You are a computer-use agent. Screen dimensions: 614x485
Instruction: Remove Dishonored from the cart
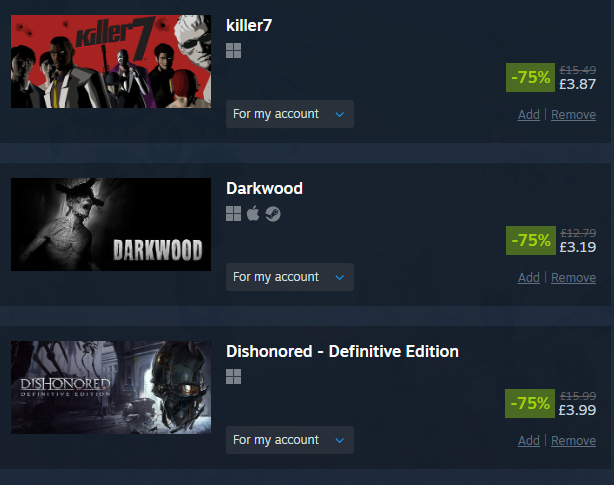pyautogui.click(x=573, y=441)
